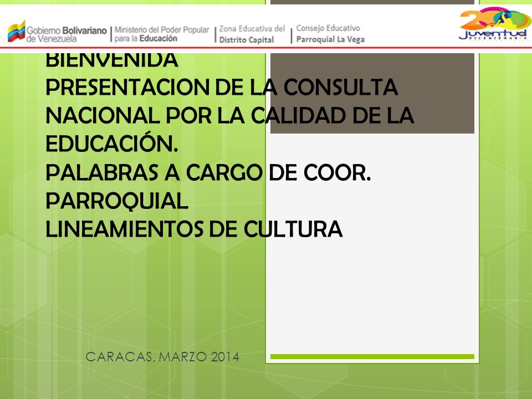Select 'Consejo Educativo Parroquial La Vega' text

330,34
